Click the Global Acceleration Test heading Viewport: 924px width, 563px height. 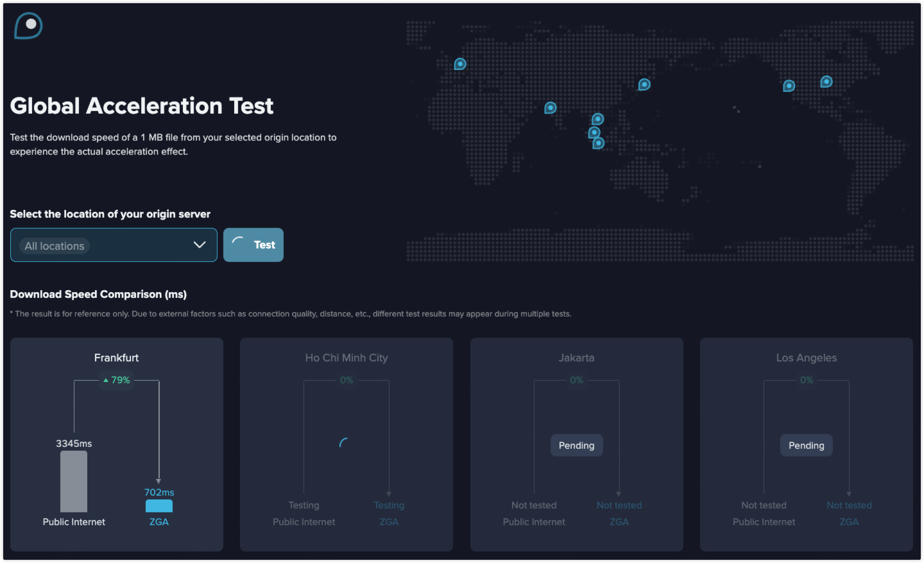142,106
